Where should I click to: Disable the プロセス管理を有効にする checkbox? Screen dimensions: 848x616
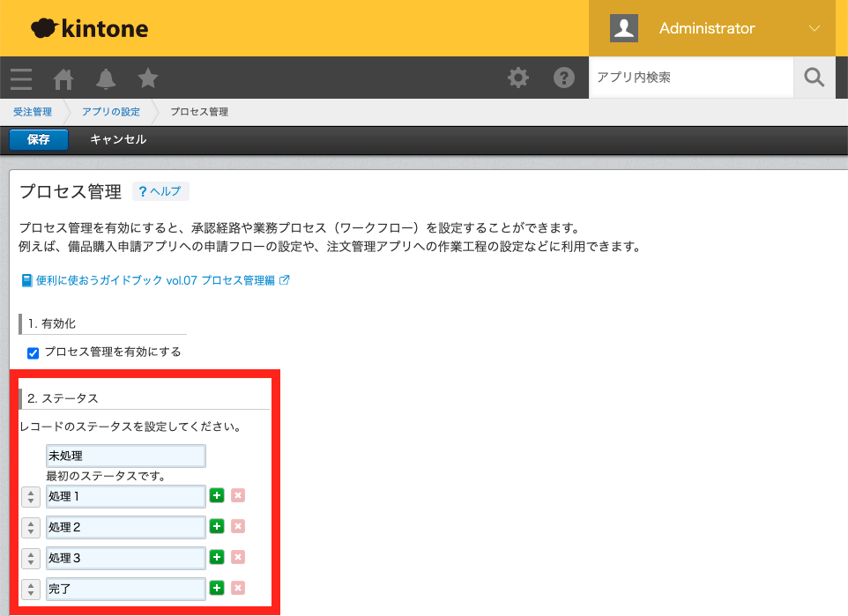[x=33, y=352]
